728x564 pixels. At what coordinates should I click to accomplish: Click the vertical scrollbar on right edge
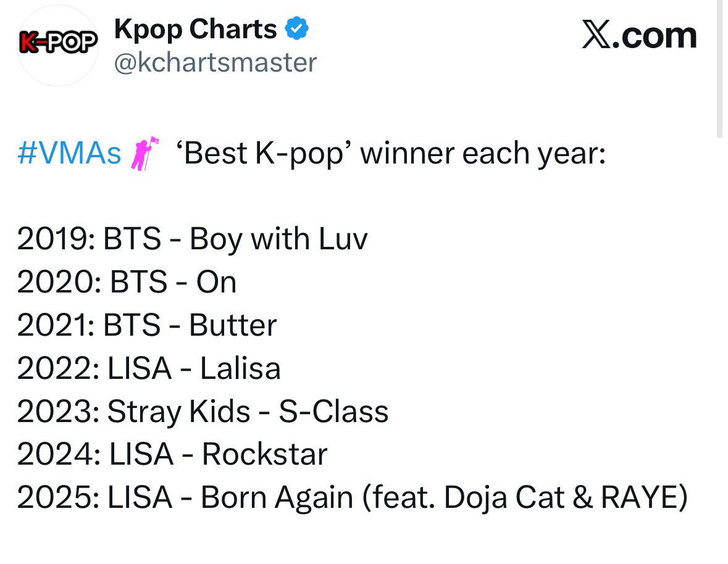point(719,70)
